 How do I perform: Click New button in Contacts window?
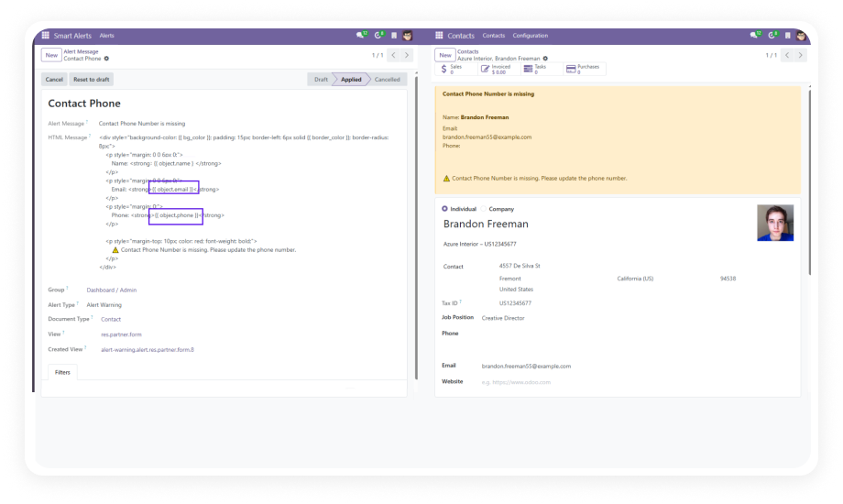tap(445, 55)
